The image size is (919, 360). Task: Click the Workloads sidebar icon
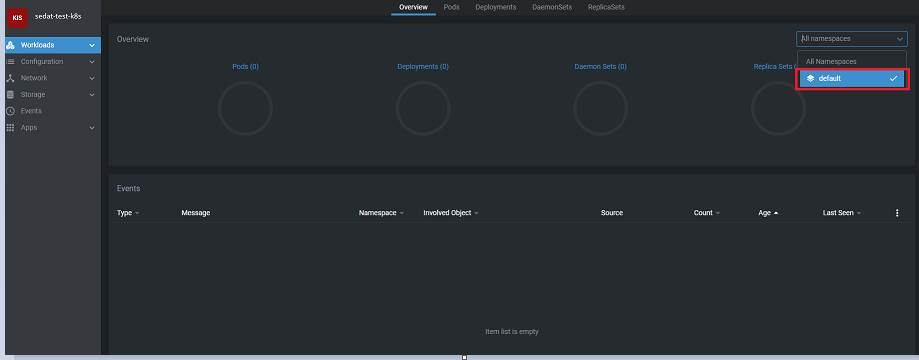point(10,45)
